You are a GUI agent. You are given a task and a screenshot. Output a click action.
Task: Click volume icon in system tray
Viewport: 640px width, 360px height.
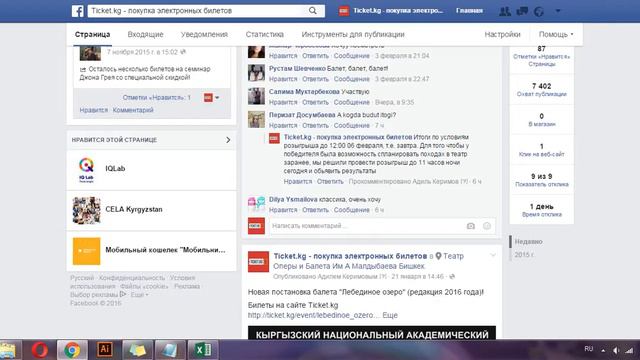615,350
